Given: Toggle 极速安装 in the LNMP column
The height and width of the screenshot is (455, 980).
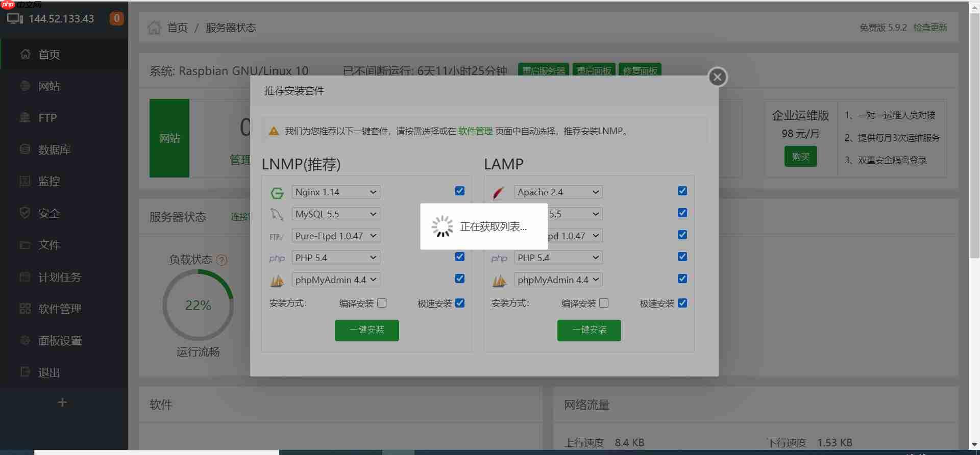Looking at the screenshot, I should (460, 303).
